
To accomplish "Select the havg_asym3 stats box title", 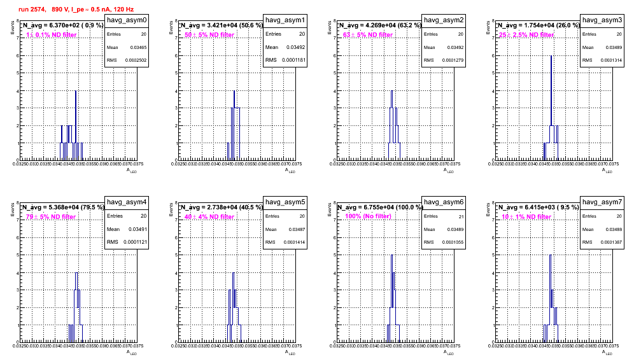I will [602, 20].
